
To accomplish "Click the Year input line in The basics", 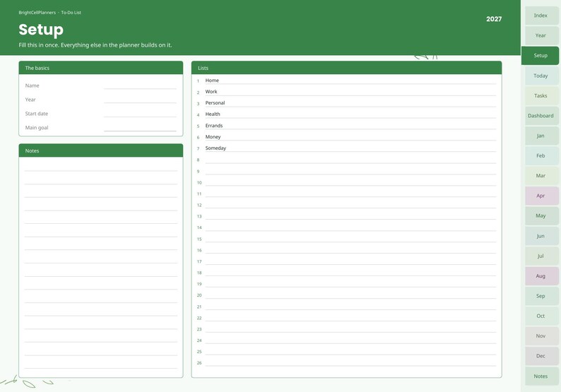I will tap(140, 100).
